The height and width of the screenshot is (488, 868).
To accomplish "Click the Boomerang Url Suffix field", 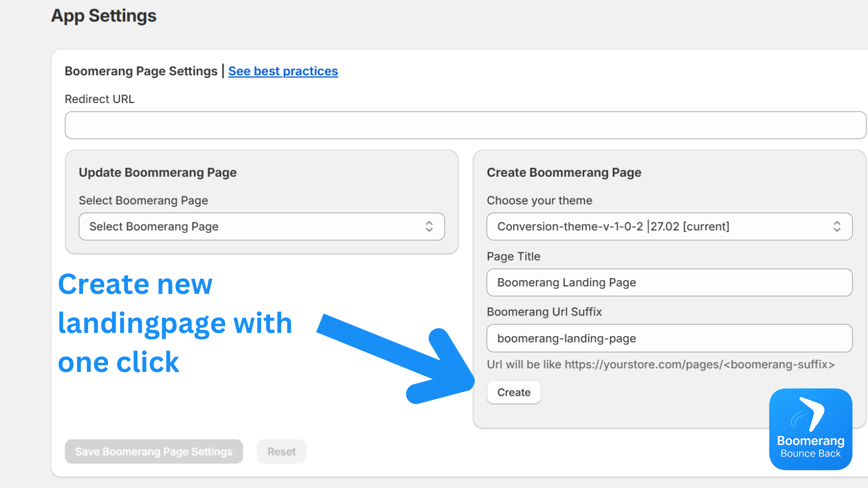I will tap(669, 338).
